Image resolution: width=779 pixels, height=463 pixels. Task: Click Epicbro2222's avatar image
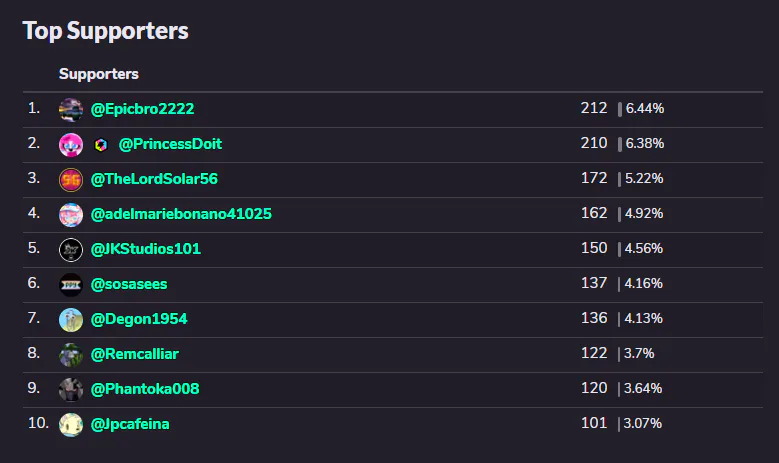point(71,110)
